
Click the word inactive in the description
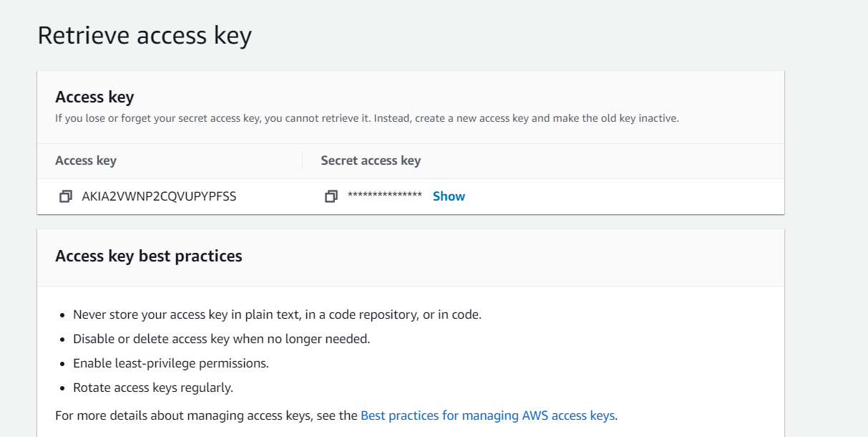click(x=658, y=118)
